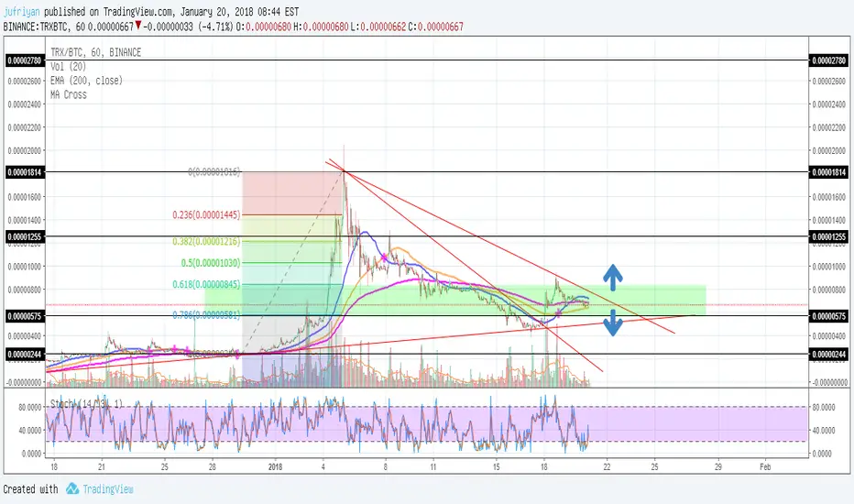Click the 2018 label on the time axis

pyautogui.click(x=275, y=467)
